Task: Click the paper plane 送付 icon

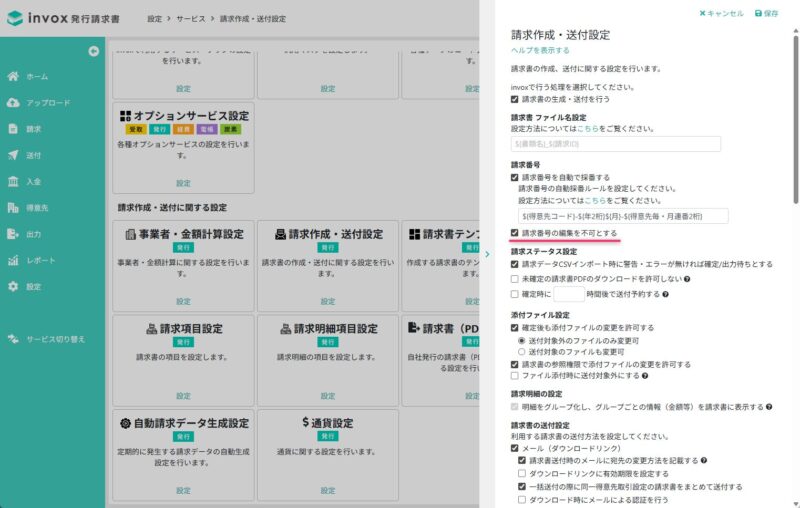Action: pyautogui.click(x=13, y=155)
